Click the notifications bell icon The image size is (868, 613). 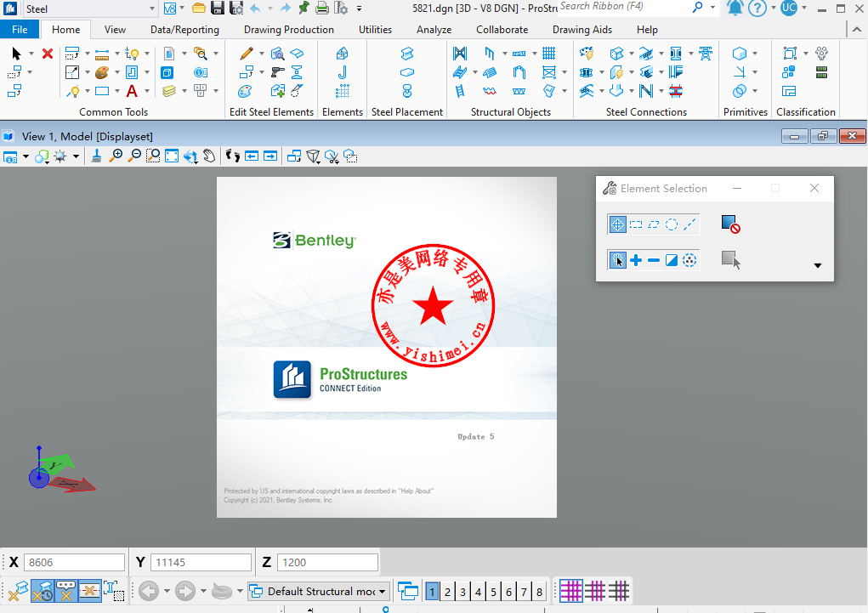pos(735,9)
